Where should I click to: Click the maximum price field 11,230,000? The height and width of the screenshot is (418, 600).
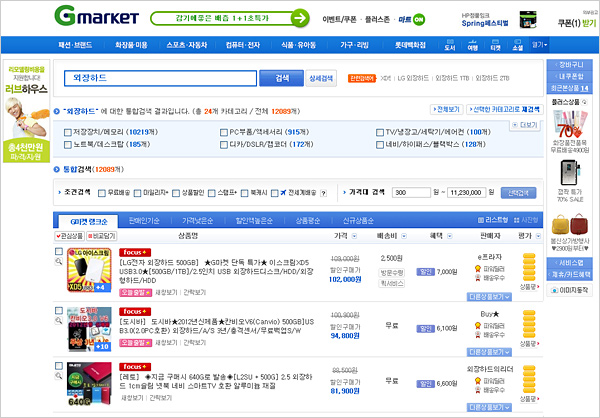466,193
